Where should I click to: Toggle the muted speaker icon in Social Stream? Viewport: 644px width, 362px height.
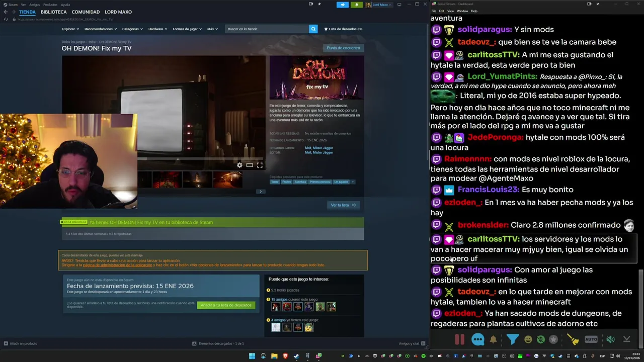click(x=610, y=339)
